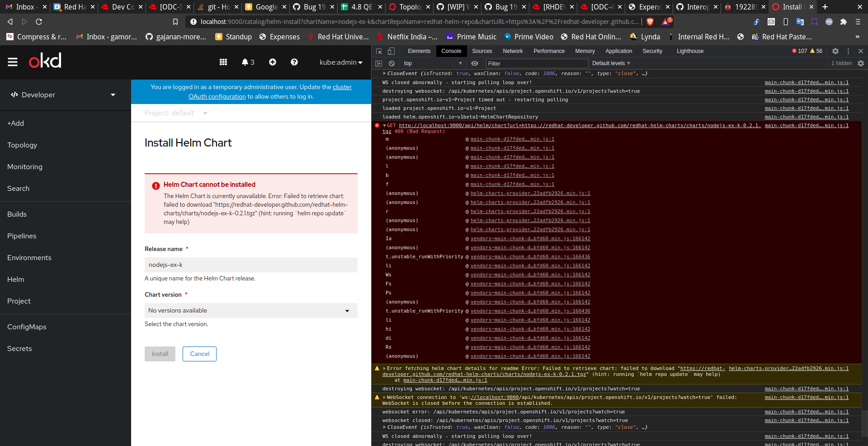Open the Brave shields icon
The image size is (868, 446).
650,22
